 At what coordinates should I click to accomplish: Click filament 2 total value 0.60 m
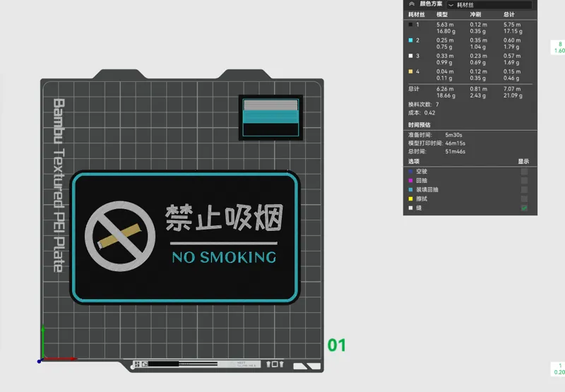point(512,40)
